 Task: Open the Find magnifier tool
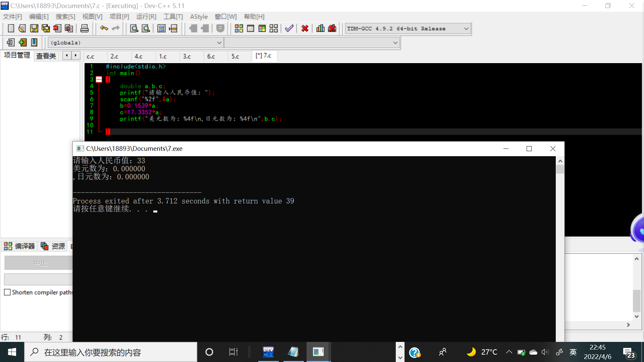point(134,28)
